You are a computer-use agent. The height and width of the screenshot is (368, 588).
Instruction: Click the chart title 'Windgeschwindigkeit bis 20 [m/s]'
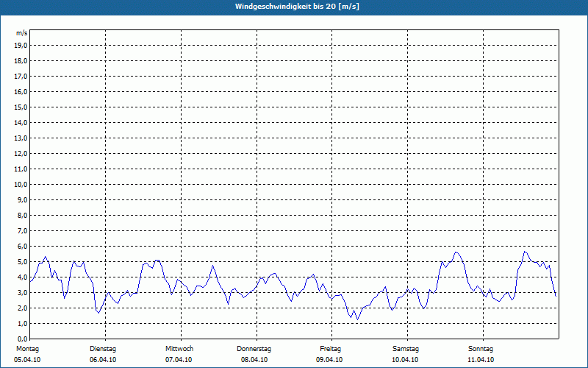(297, 7)
